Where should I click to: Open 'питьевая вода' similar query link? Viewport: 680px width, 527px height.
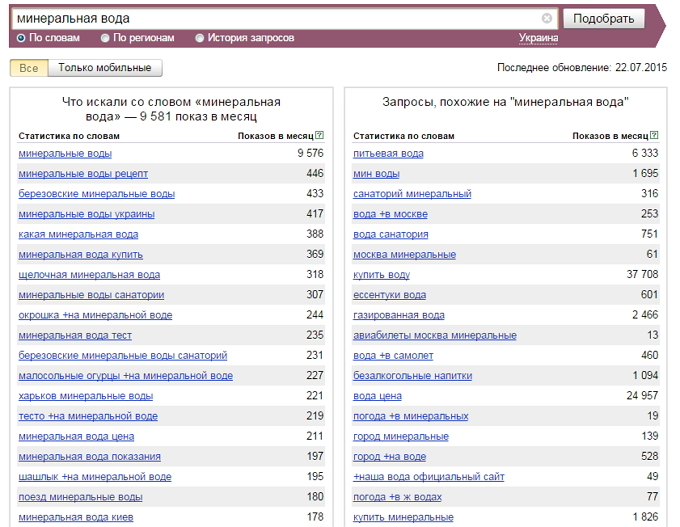click(388, 154)
